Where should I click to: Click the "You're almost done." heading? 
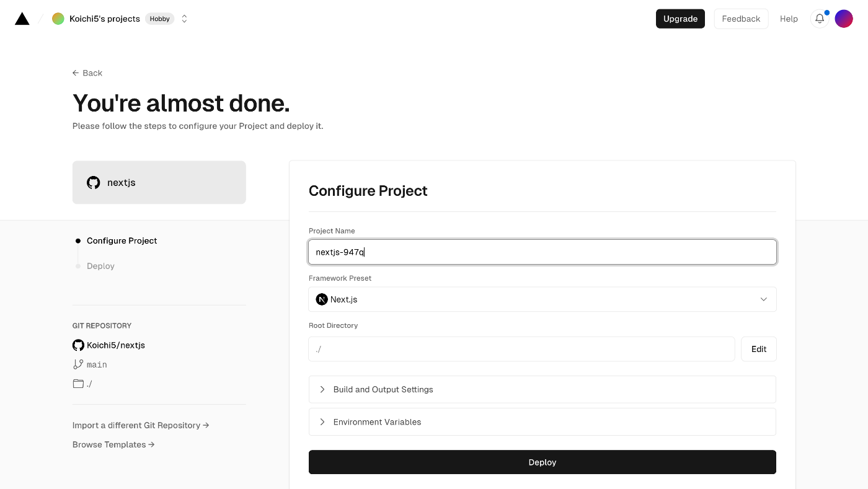point(181,103)
